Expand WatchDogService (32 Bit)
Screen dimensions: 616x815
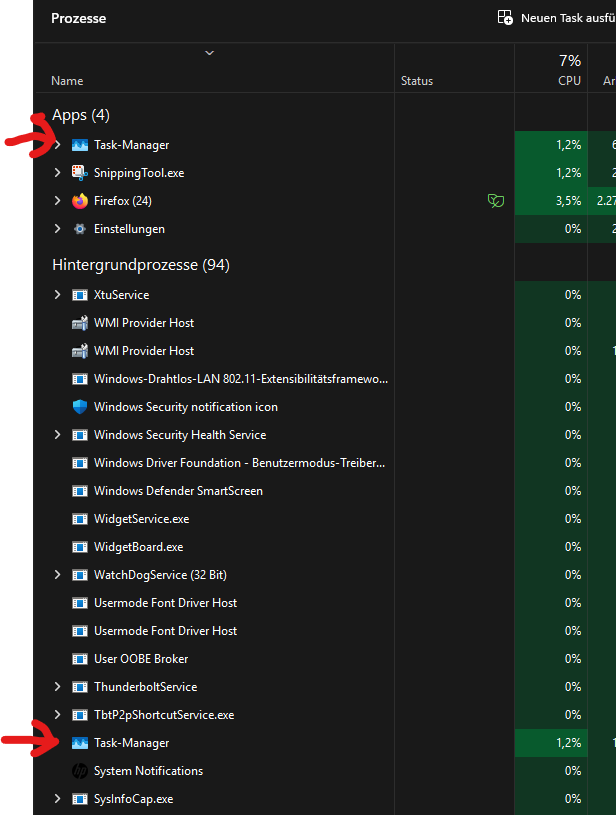click(57, 575)
